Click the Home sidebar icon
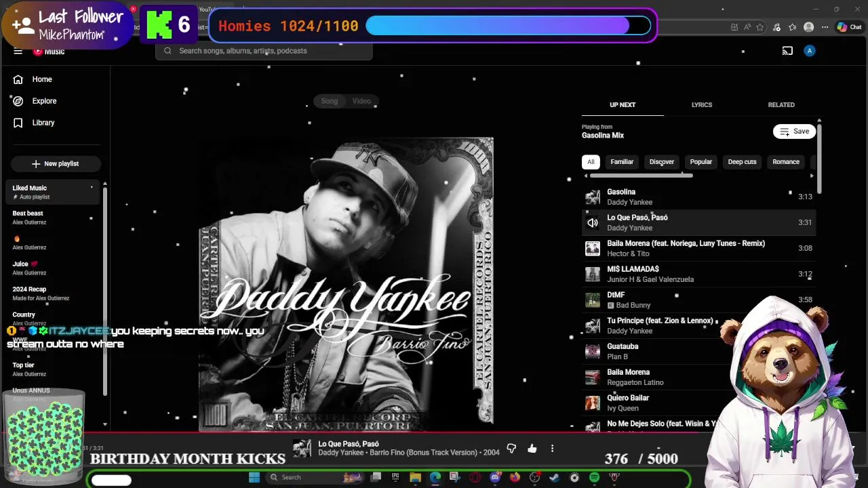The height and width of the screenshot is (488, 868). 18,79
